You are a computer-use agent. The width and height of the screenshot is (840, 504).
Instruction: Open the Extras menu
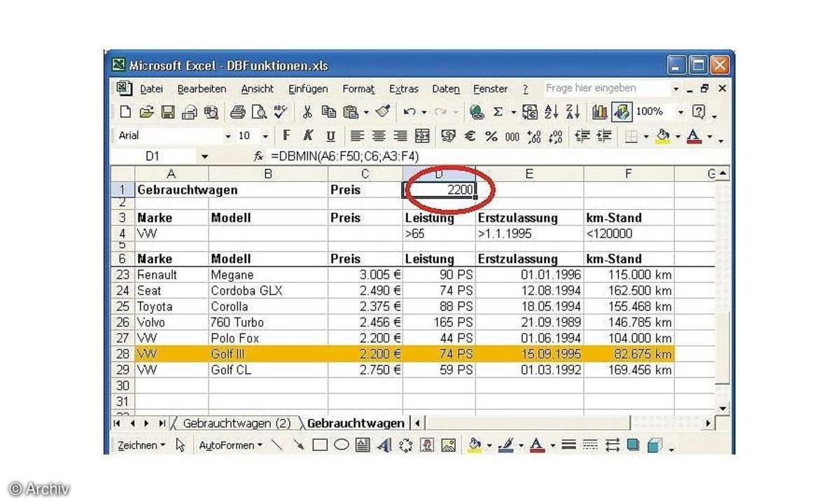[404, 90]
